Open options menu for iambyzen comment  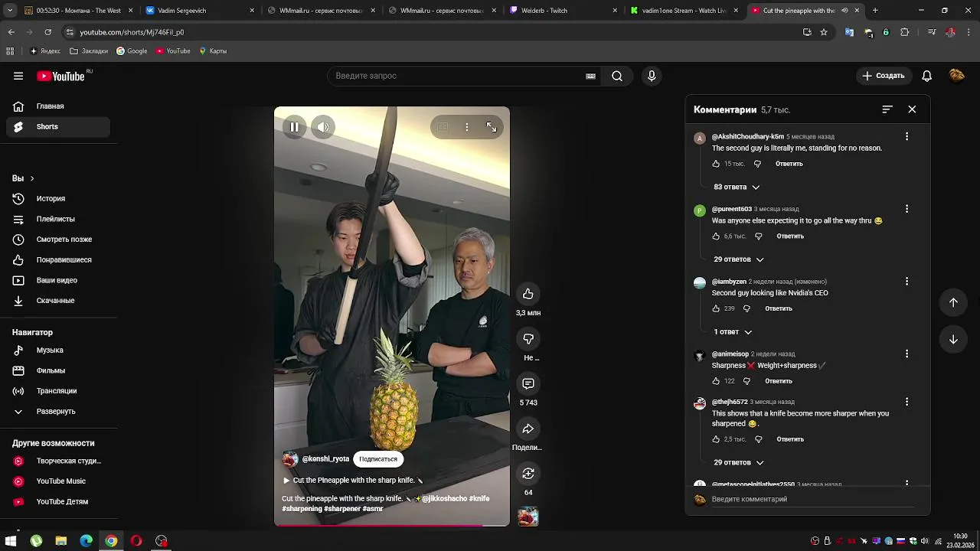906,282
